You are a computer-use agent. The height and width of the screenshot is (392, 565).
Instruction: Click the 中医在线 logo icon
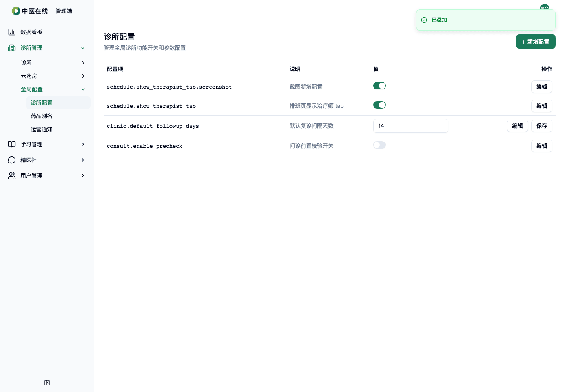tap(16, 11)
